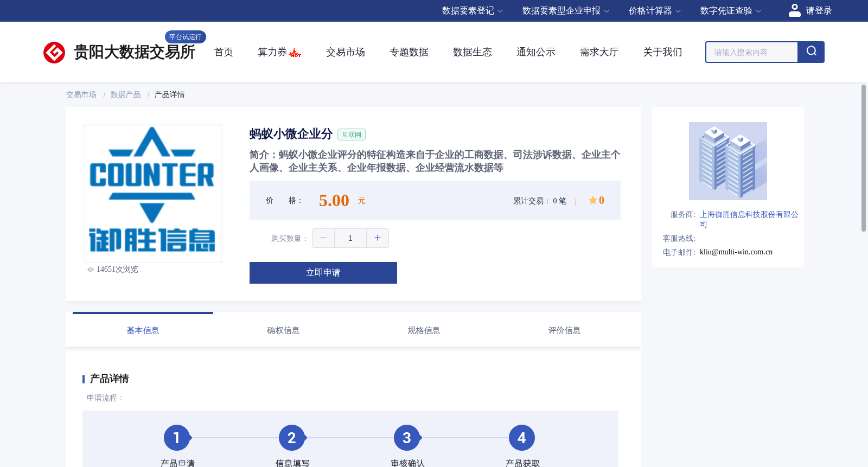Decrease purchase quantity with minus button
Viewport: 868px width, 467px height.
(323, 238)
